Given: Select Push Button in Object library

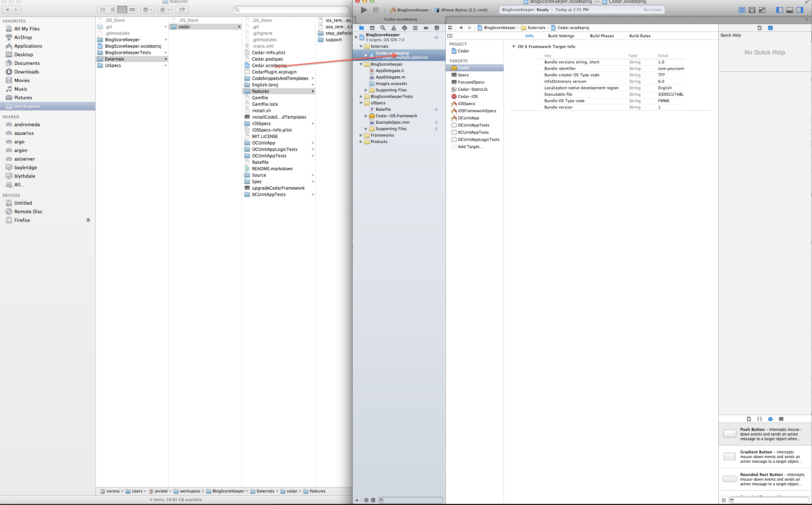Looking at the screenshot, I should coord(765,434).
